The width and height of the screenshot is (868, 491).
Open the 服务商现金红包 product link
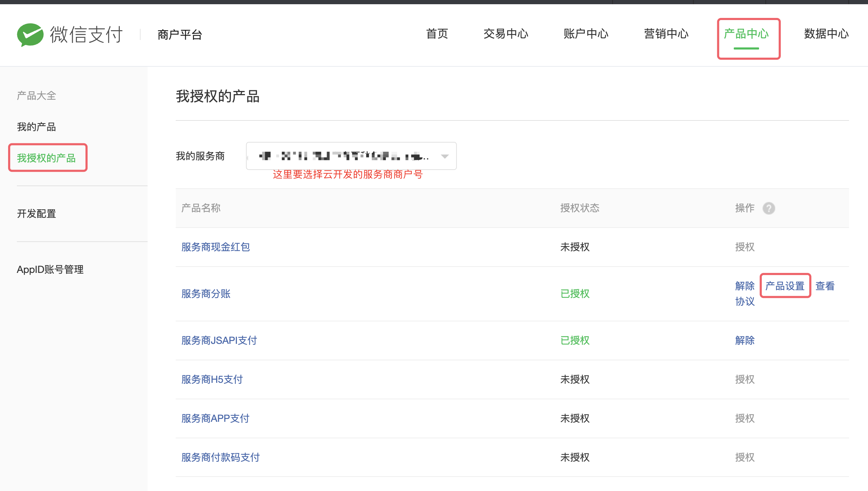(215, 247)
